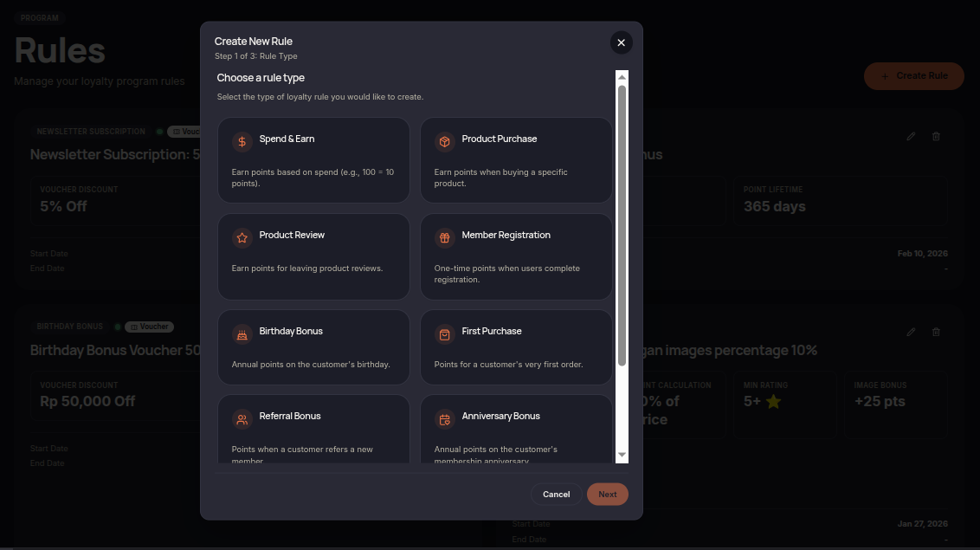Click the gift icon on Member Registration

444,238
